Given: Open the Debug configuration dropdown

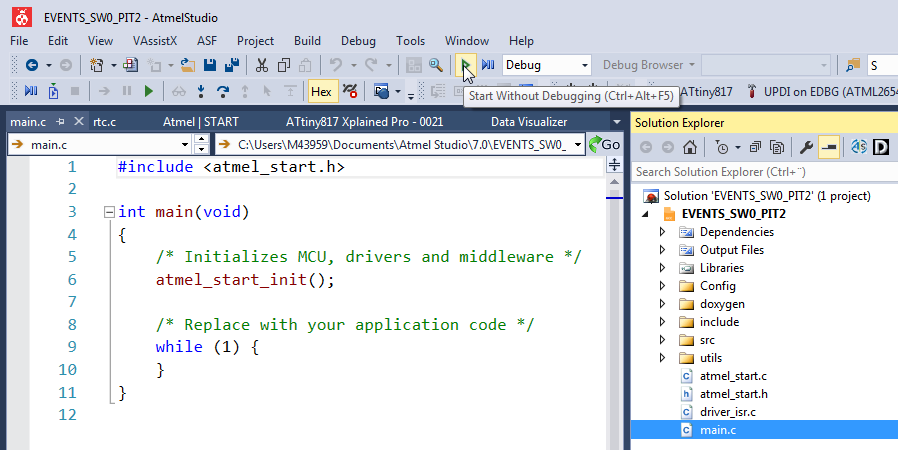Looking at the screenshot, I should (x=585, y=65).
